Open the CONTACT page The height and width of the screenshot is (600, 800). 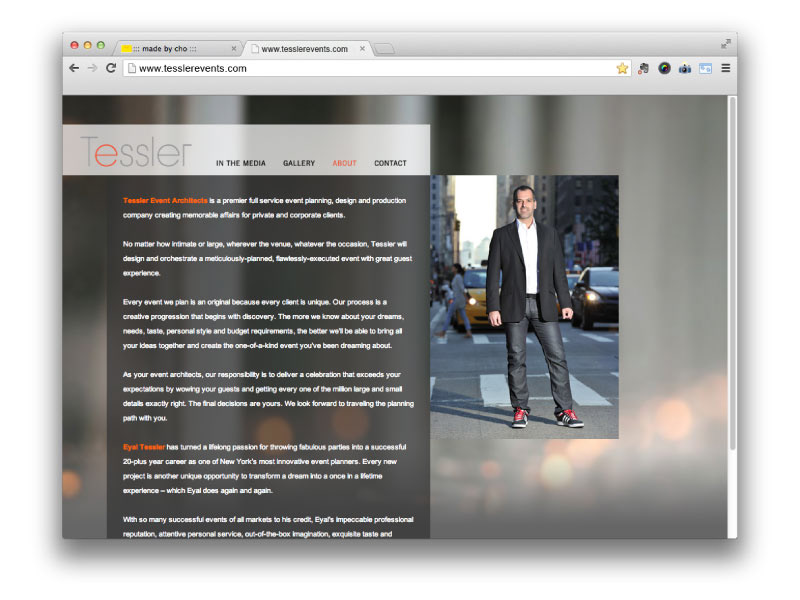[x=390, y=163]
